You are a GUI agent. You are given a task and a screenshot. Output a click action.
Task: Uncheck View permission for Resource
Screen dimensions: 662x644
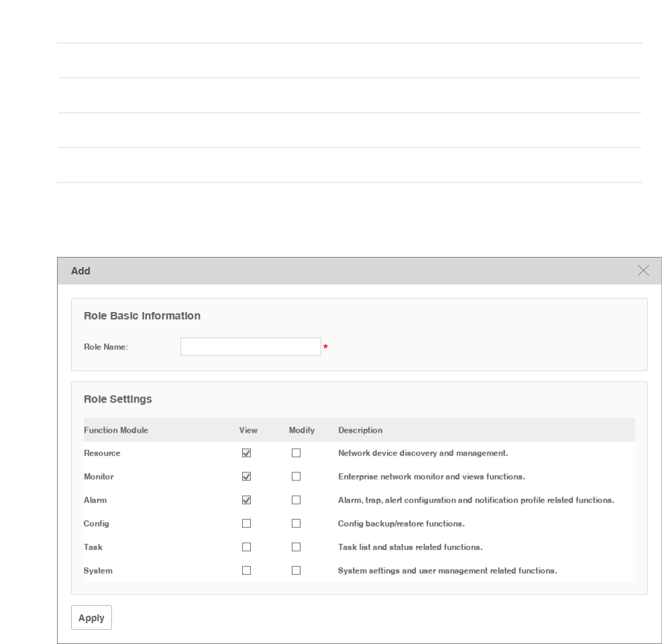pos(247,453)
